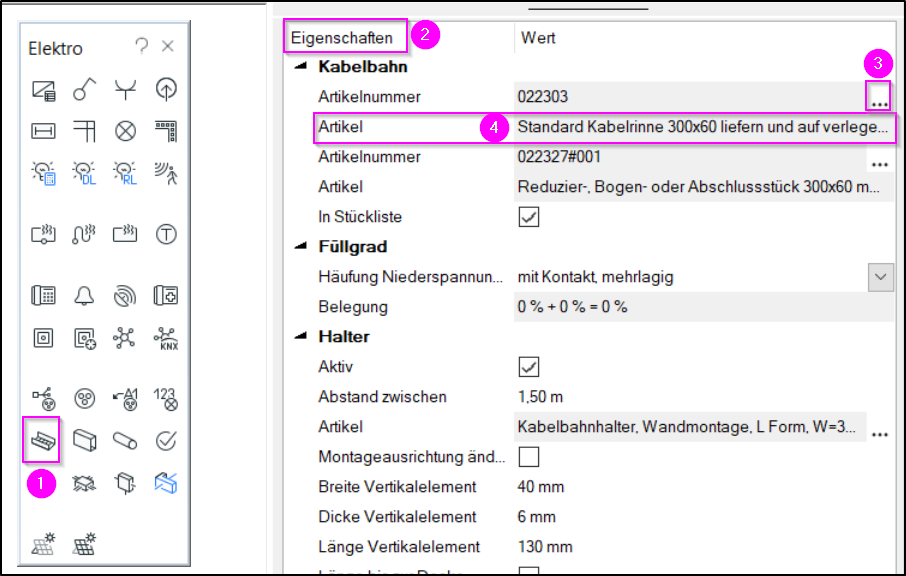Select the dotted corner LED strip icon
Viewport: 906px width, 576px height.
166,131
